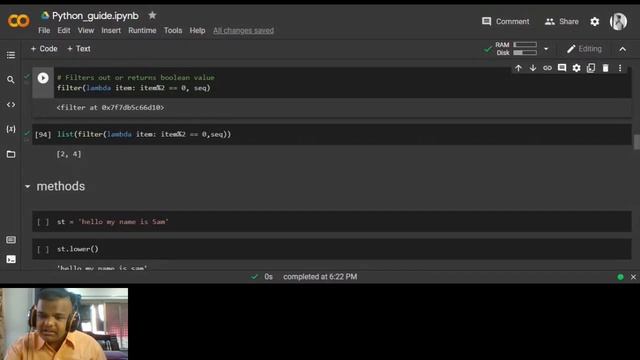Run the filter lambda cell
Screen dimensions: 640x360
tap(43, 78)
